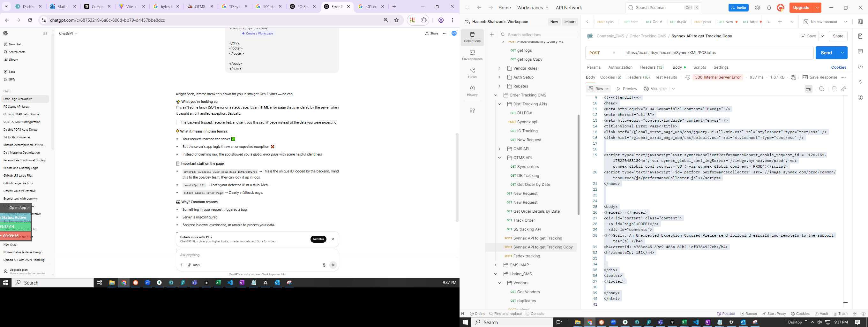Viewport: 868px width, 327px height.
Task: Open Excel from left taskbar
Action: coord(218,283)
